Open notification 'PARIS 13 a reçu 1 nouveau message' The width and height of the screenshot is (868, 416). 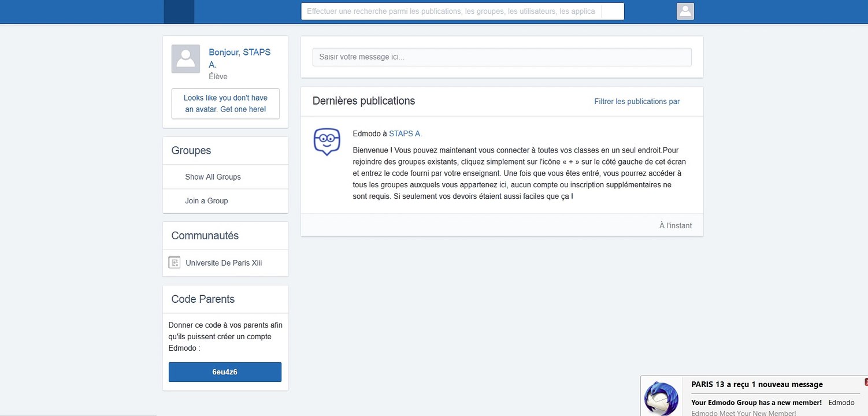[757, 384]
